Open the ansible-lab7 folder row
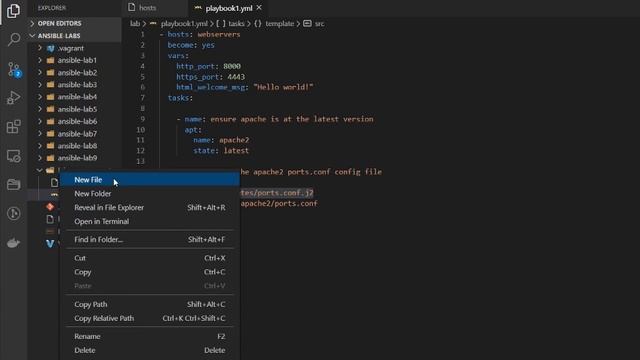640x360 pixels. 74,133
